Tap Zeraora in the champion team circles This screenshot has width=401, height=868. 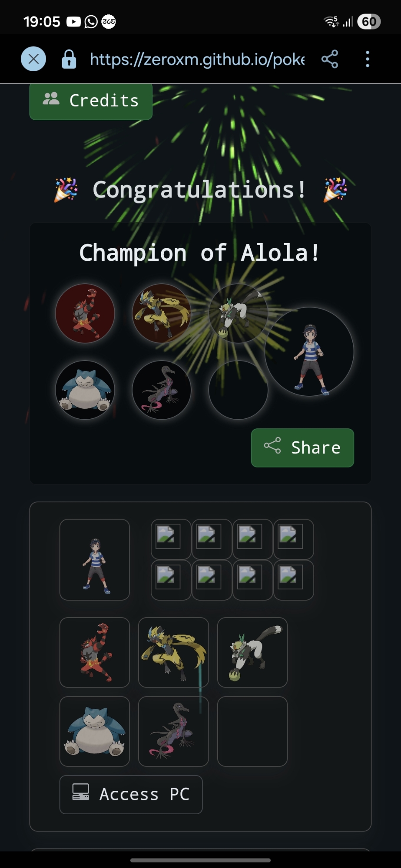pyautogui.click(x=162, y=313)
